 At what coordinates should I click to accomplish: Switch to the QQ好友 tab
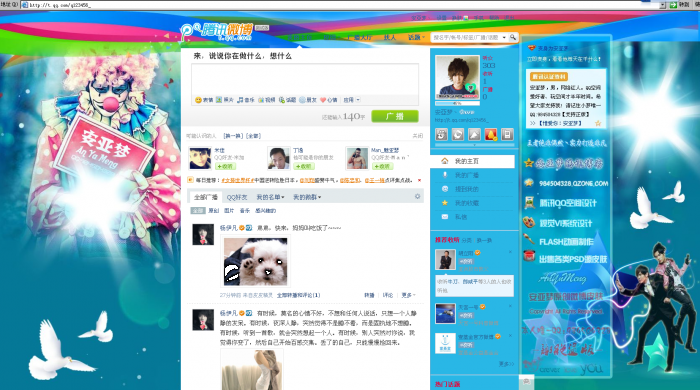click(x=237, y=197)
